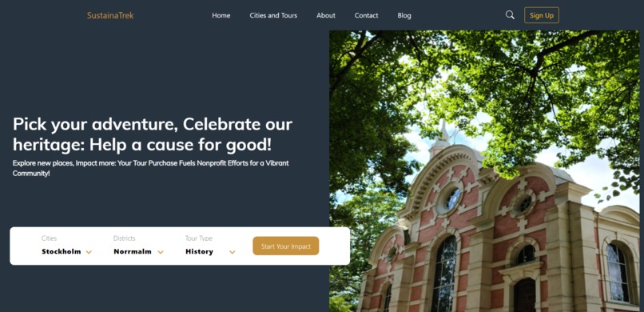Open the Contact page link
The height and width of the screenshot is (312, 644).
pyautogui.click(x=367, y=16)
